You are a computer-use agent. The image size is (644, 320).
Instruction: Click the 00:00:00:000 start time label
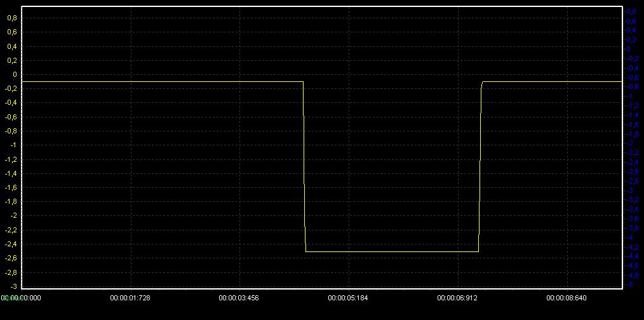[x=21, y=297]
